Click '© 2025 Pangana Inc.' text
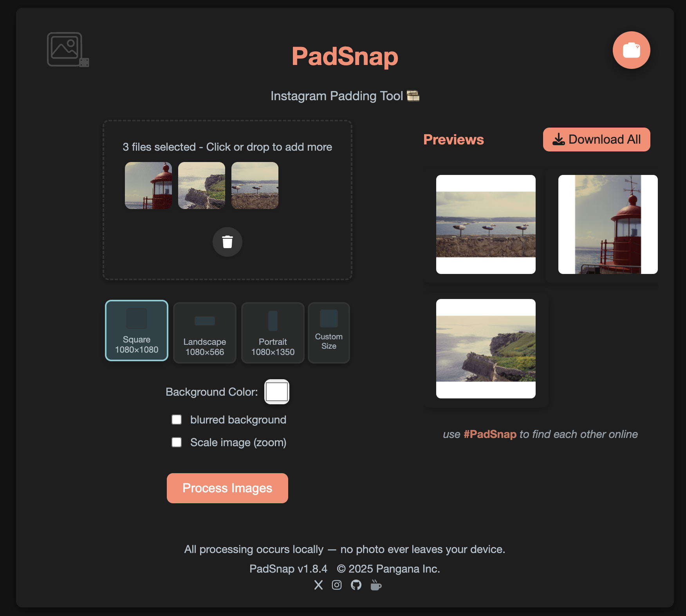686x616 pixels. 388,569
